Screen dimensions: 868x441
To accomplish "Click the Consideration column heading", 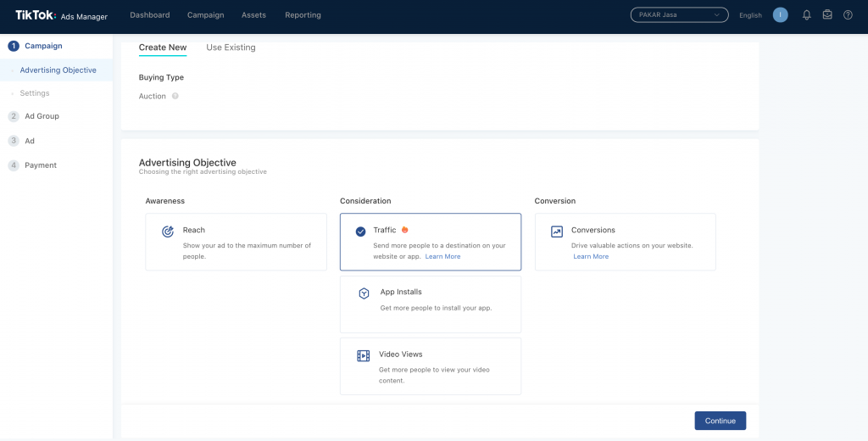I will pyautogui.click(x=365, y=200).
